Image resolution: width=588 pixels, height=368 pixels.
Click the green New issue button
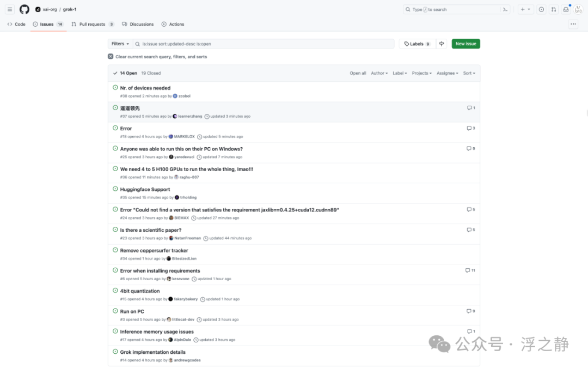click(465, 44)
